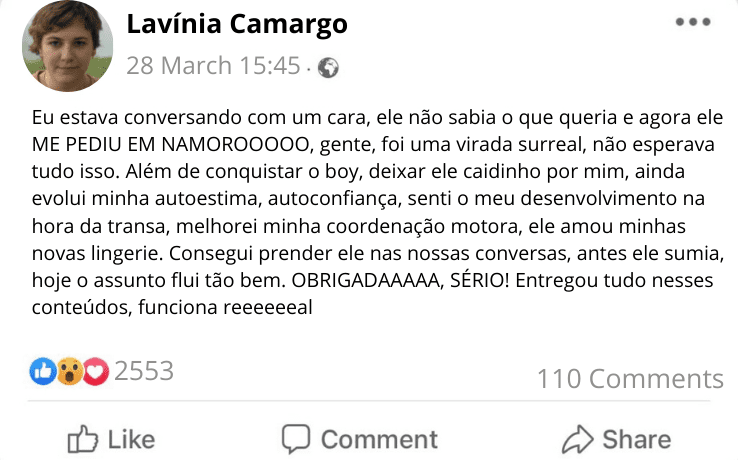
Task: Click the wow face reaction icon
Action: pos(70,372)
